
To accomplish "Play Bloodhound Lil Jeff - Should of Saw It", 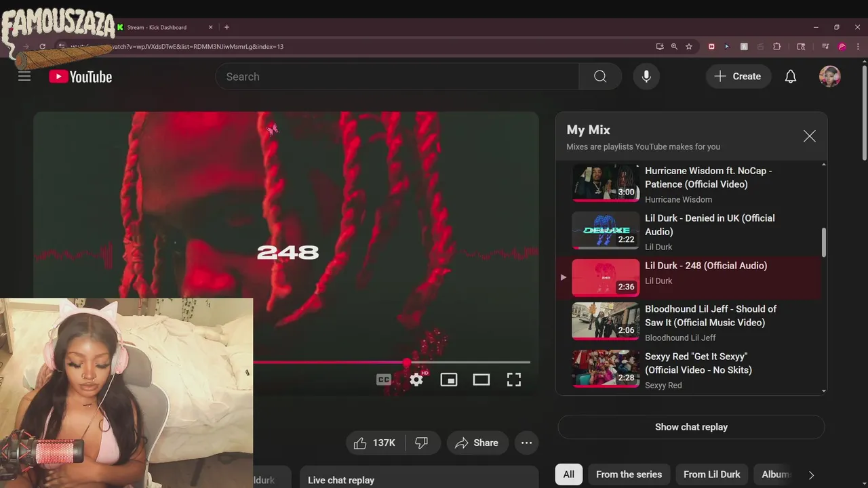I will [711, 316].
